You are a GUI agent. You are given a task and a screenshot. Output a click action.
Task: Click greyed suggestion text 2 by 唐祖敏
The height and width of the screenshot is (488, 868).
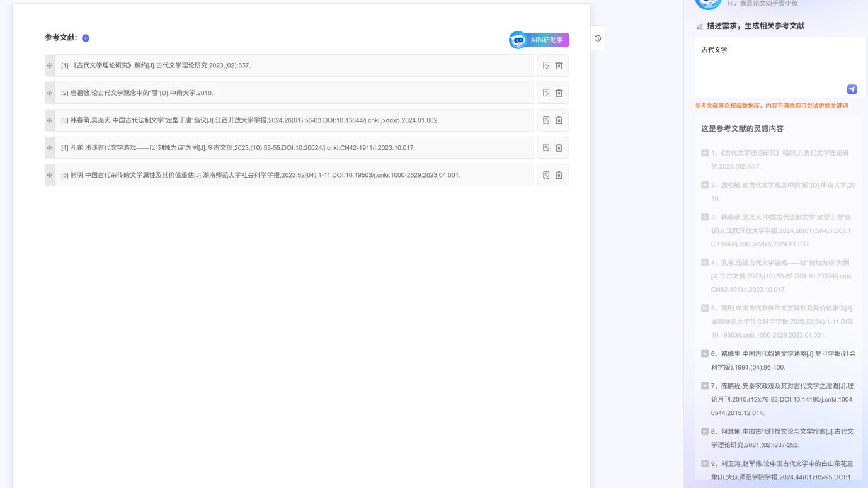783,191
